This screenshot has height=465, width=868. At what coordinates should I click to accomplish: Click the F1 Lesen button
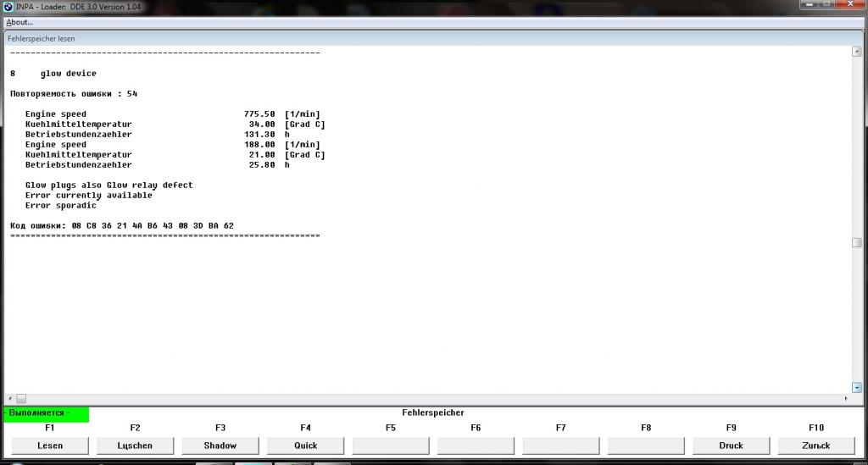50,446
